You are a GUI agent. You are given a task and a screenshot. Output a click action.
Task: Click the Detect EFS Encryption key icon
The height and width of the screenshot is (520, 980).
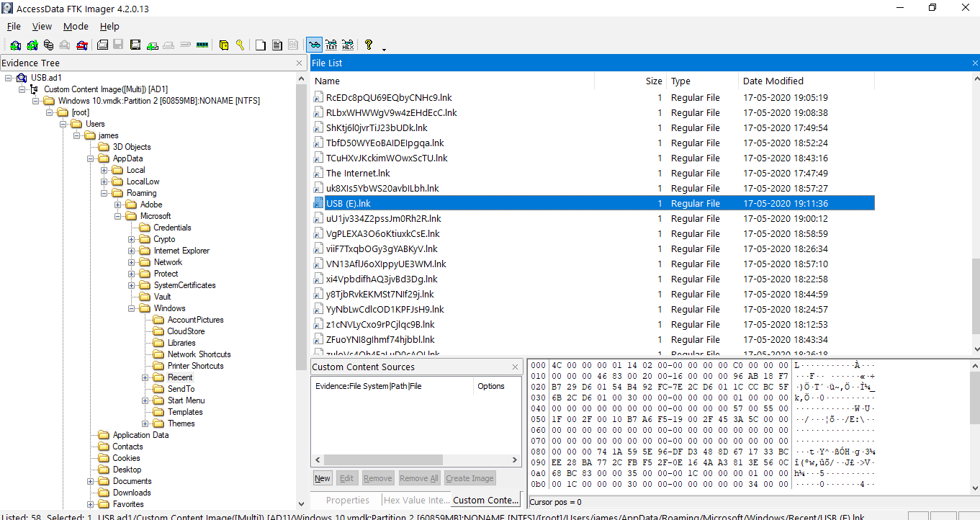[240, 45]
